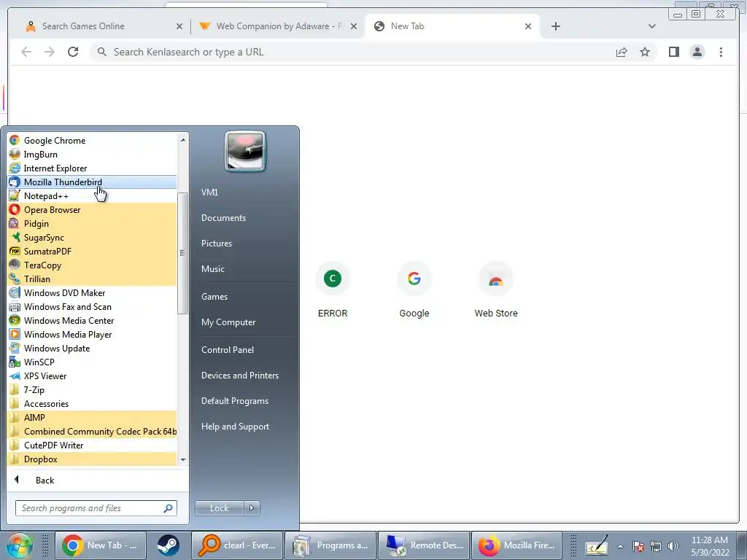Open the shutdown options arrow beside Lock
The width and height of the screenshot is (747, 560).
tap(252, 508)
